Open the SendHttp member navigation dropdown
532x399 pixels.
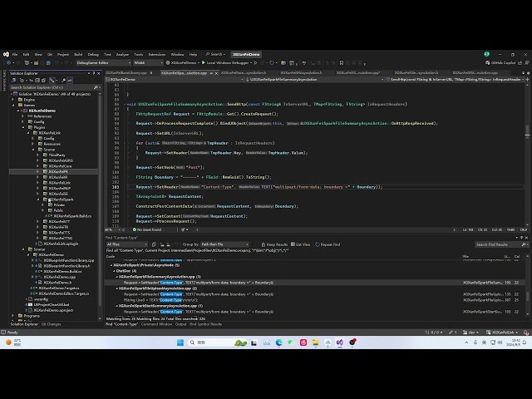point(456,80)
